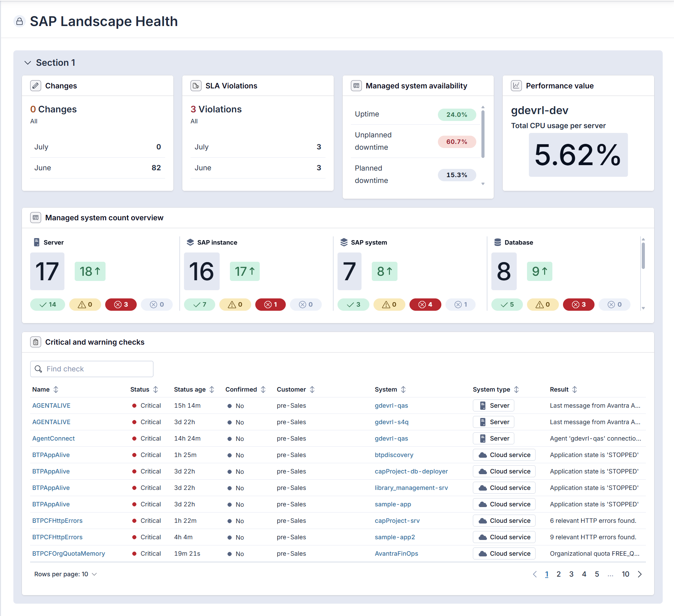Open Rows per page dropdown
674x616 pixels.
65,574
